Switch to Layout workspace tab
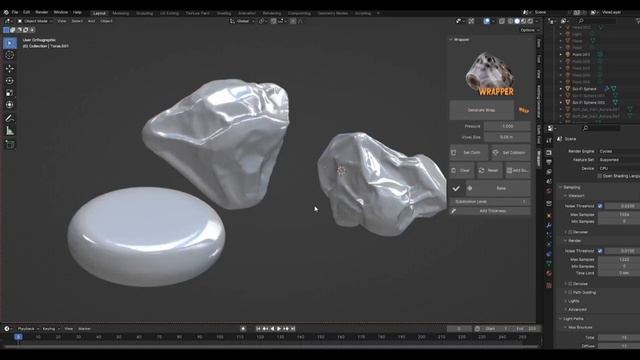 [99, 13]
